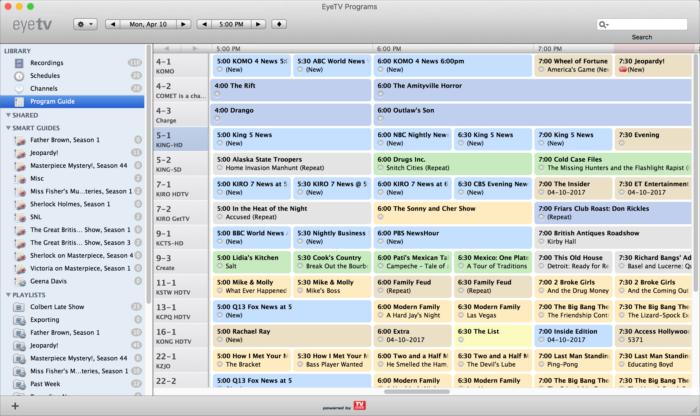Click the Schedules clock icon
Viewport: 700px width, 416px height.
coord(19,76)
